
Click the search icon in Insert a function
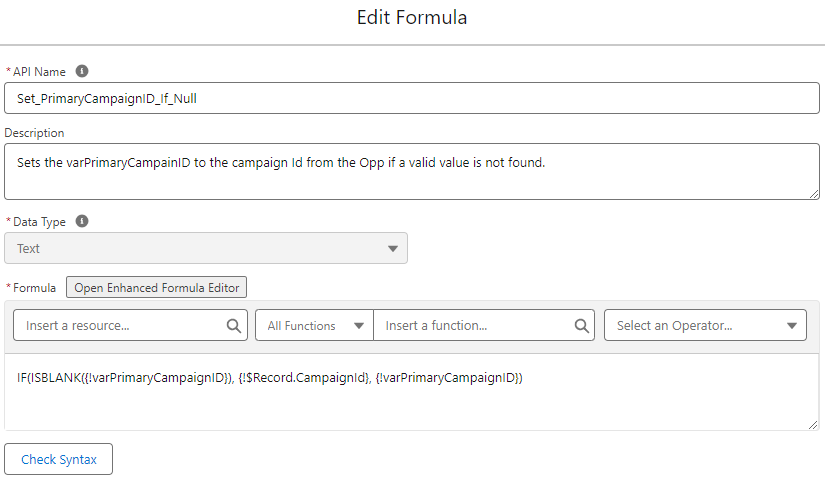[x=581, y=326]
